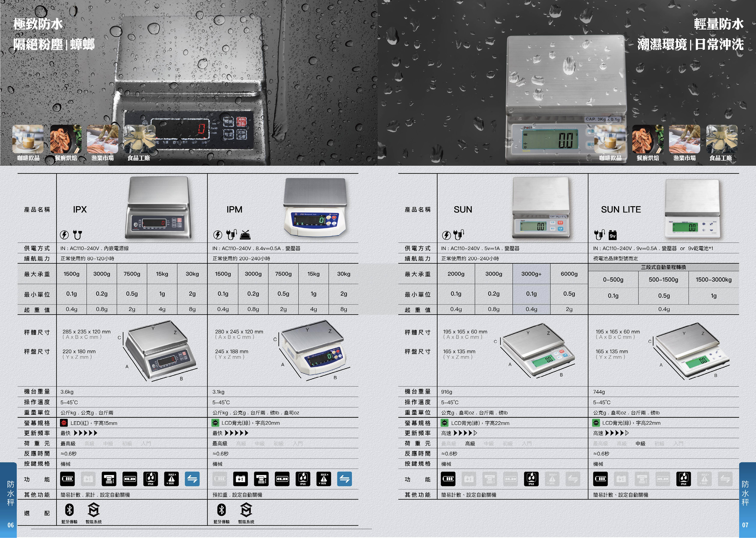The height and width of the screenshot is (538, 756).
Task: Click the 三段式自動量程轉換 header bar
Action: [x=663, y=267]
